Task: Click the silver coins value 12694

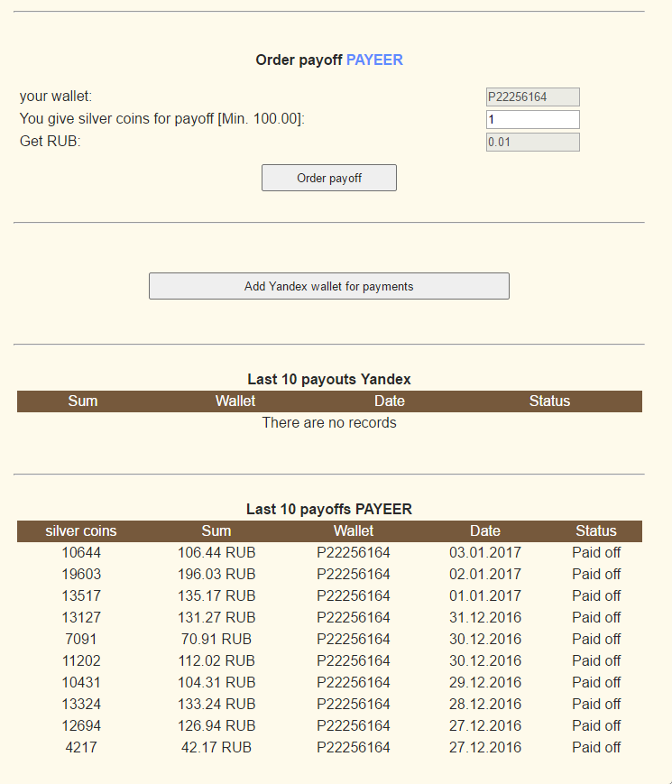Action: click(x=81, y=726)
